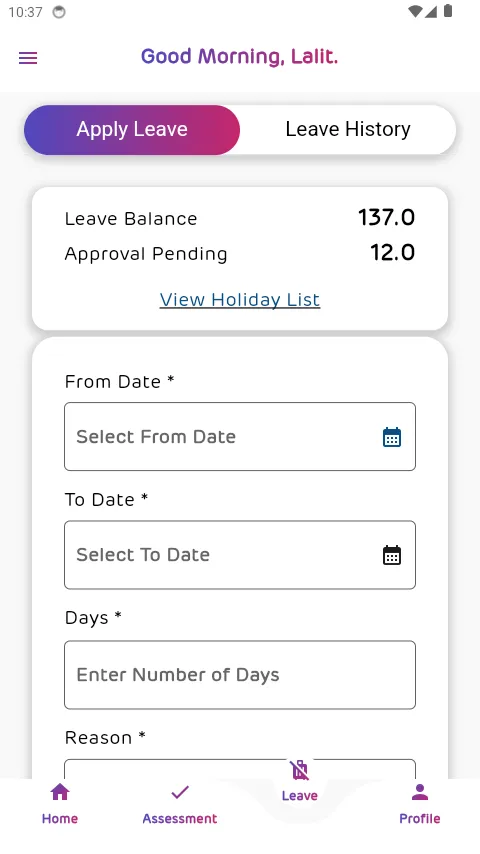
Task: Go to the Assessment tab label
Action: click(180, 819)
